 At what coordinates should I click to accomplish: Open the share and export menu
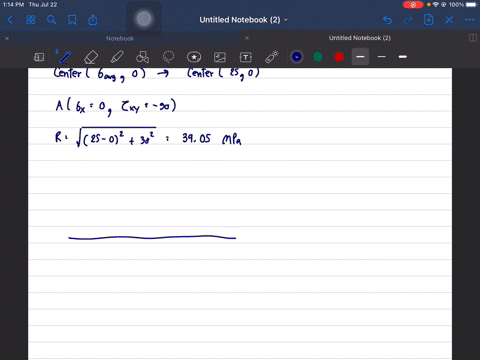pyautogui.click(x=93, y=20)
